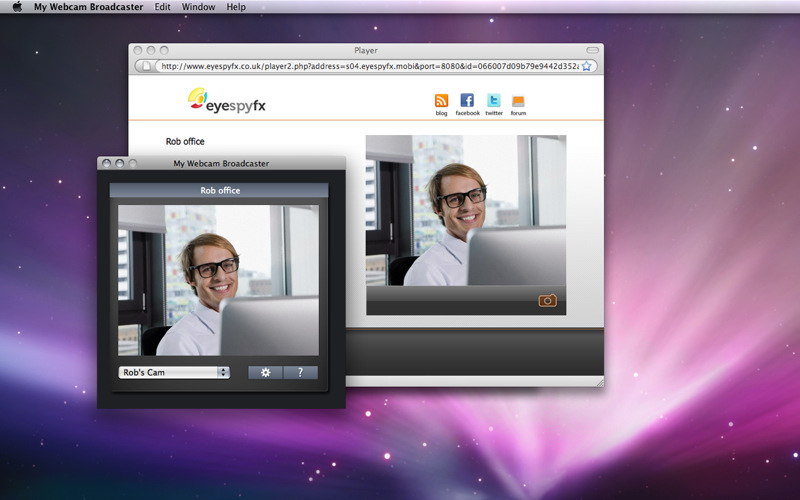The image size is (800, 500).
Task: Open help with the question mark button
Action: coord(301,372)
